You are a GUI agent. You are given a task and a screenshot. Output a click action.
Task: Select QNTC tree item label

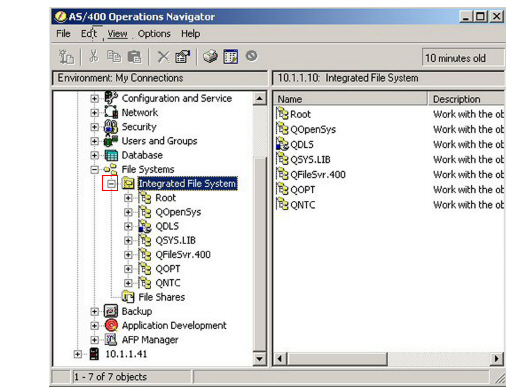(x=168, y=283)
